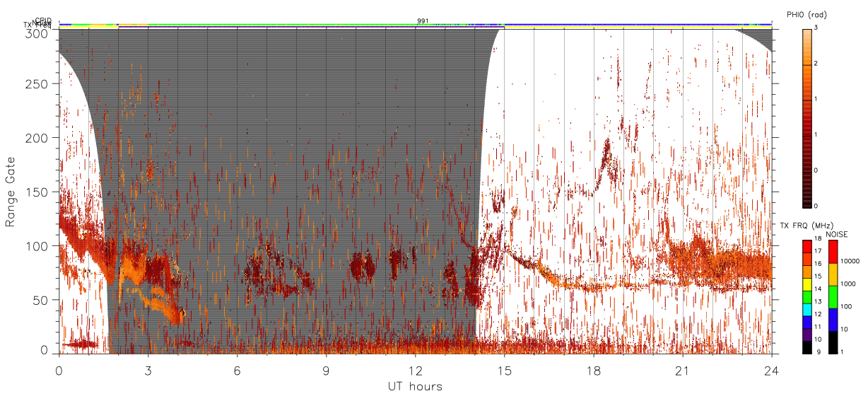Click the range gate tick label 300
Image resolution: width=868 pixels, height=401 pixels.
37,33
